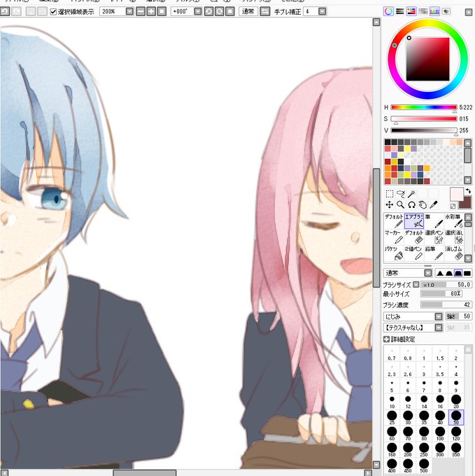Select the バケツ bucket fill tool

tap(394, 253)
